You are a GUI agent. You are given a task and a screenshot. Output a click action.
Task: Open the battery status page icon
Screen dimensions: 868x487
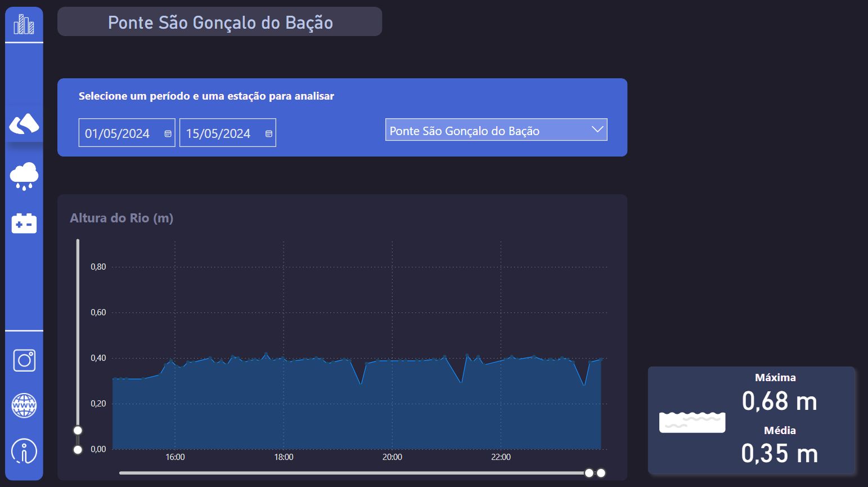24,223
